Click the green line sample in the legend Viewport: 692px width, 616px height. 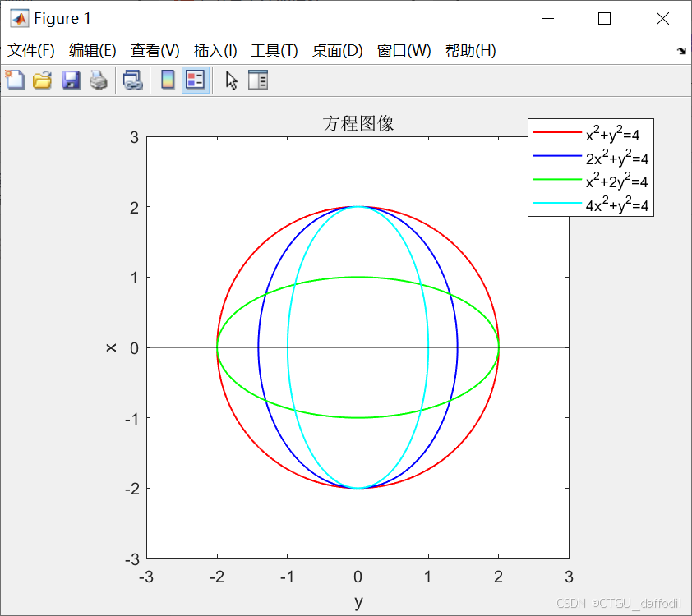pyautogui.click(x=557, y=180)
